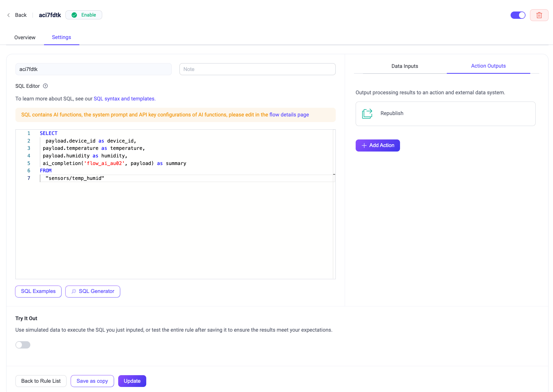Disable the rule with the top-right toggle
The width and height of the screenshot is (553, 392).
click(x=518, y=15)
